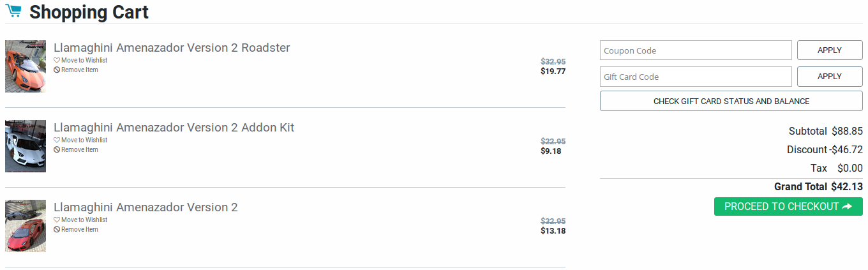Focus the Gift Card Code input field
The image size is (868, 270).
coord(696,77)
